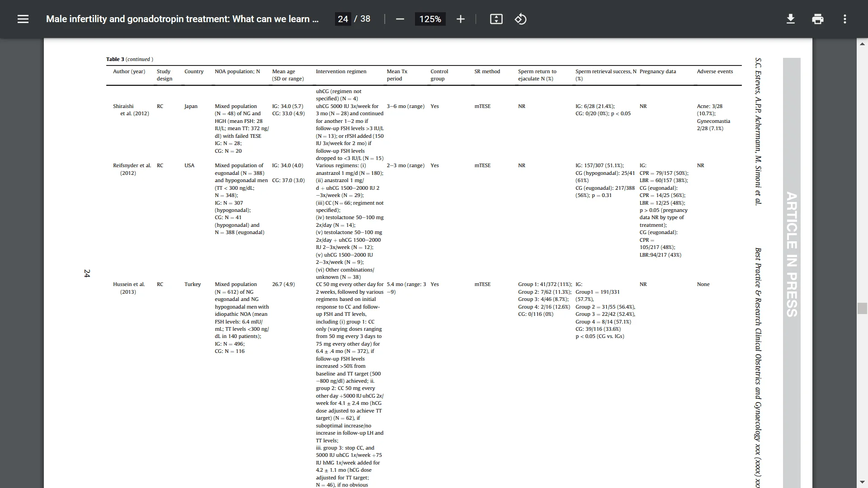Click the '2–3 mo (range)' treatment period cell
This screenshot has width=868, height=488.
pyautogui.click(x=406, y=165)
